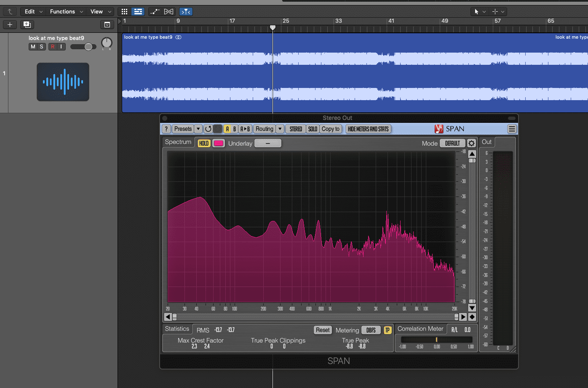
Task: Click the spectrum range down arrow
Action: tap(472, 308)
